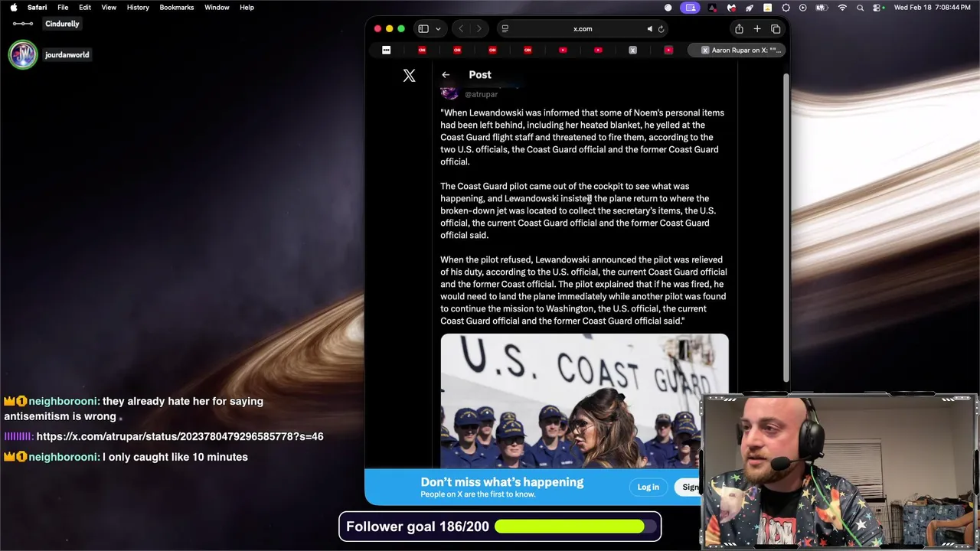
Task: Click the circular gear menu bar icon
Action: (x=786, y=8)
